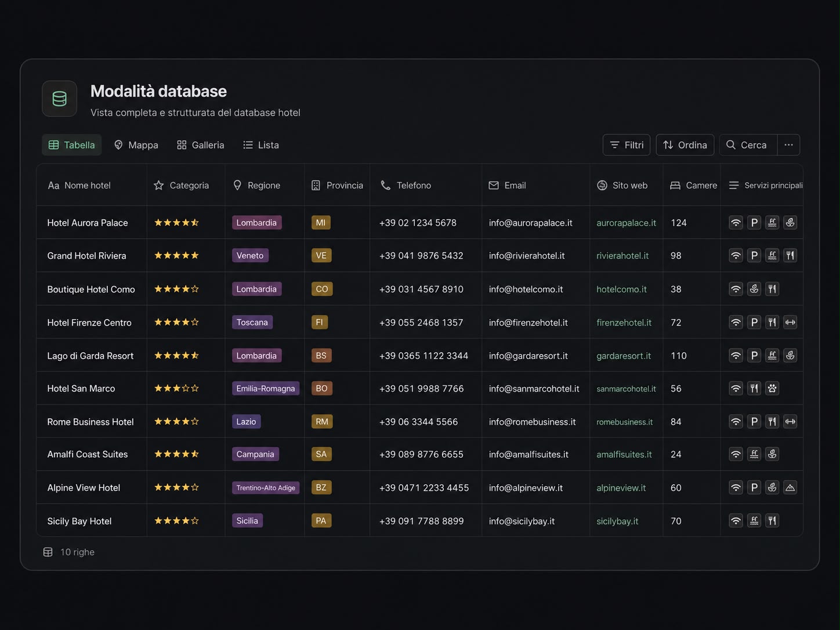Screen dimensions: 840x630
Task: Switch to the Galleria view tab
Action: coord(201,145)
